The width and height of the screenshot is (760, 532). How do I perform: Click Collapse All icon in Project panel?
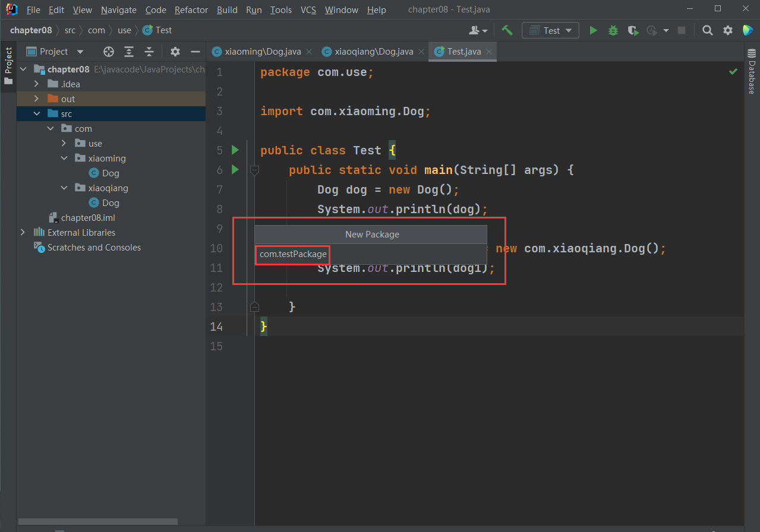coord(149,52)
